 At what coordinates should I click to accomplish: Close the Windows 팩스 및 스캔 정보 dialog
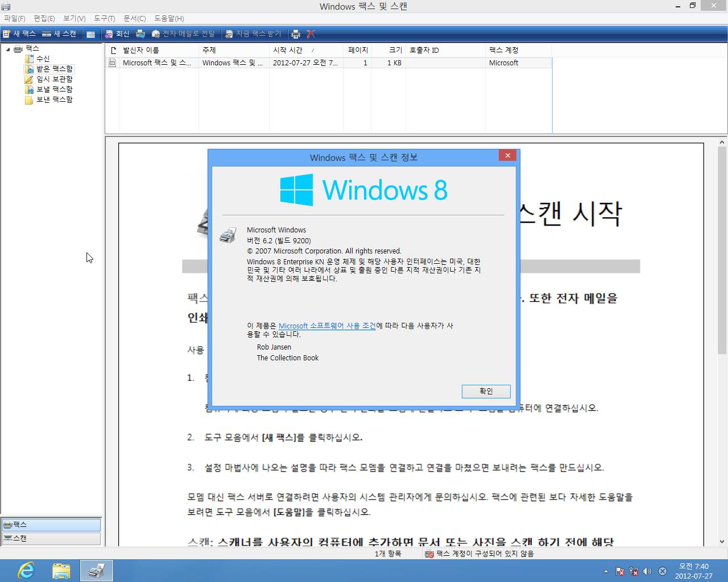[x=507, y=155]
